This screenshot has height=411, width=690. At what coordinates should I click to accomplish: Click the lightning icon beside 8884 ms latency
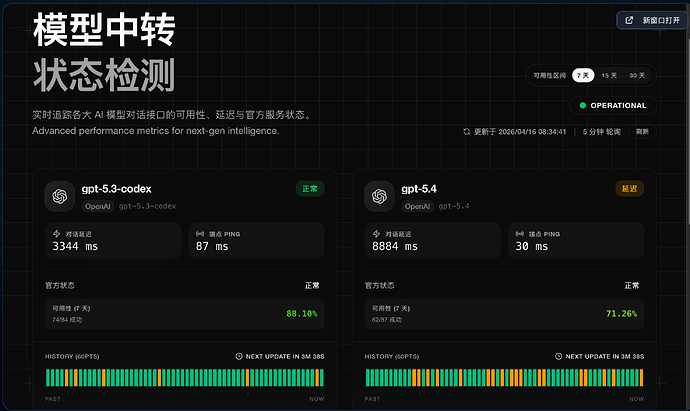click(376, 234)
